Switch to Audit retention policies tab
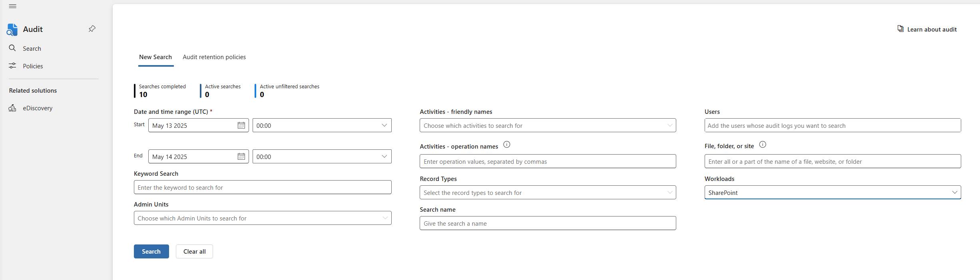 [x=214, y=57]
